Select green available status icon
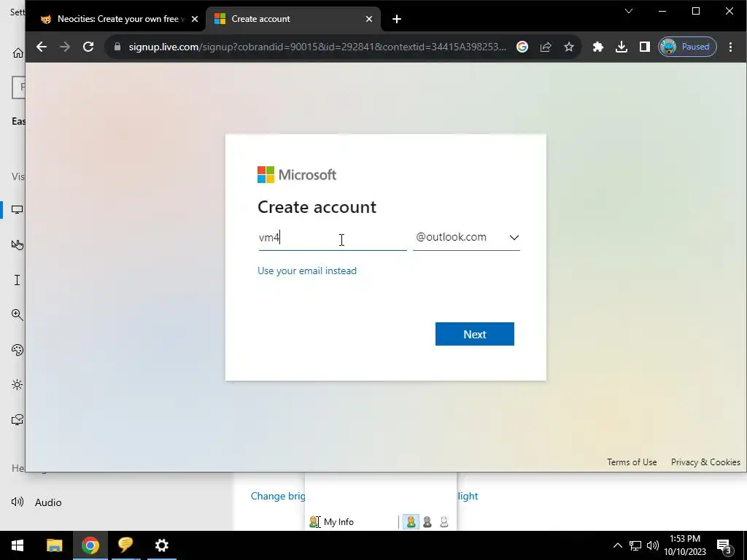Image resolution: width=747 pixels, height=560 pixels. pos(411,522)
